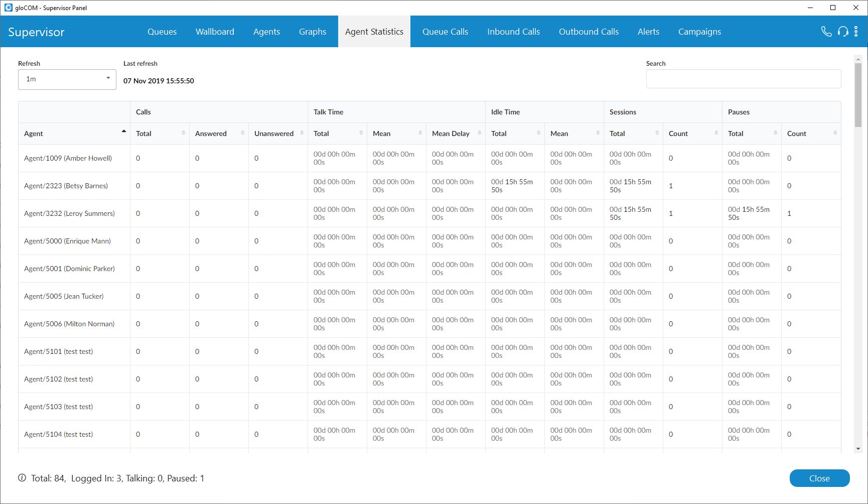Screen dimensions: 868x504
Task: Click the phone handset icon in header
Action: click(826, 32)
